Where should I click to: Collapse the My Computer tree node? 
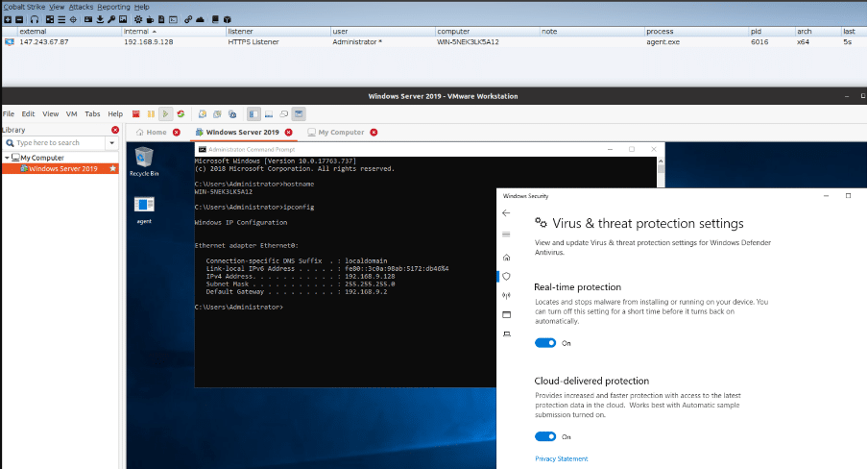6,158
